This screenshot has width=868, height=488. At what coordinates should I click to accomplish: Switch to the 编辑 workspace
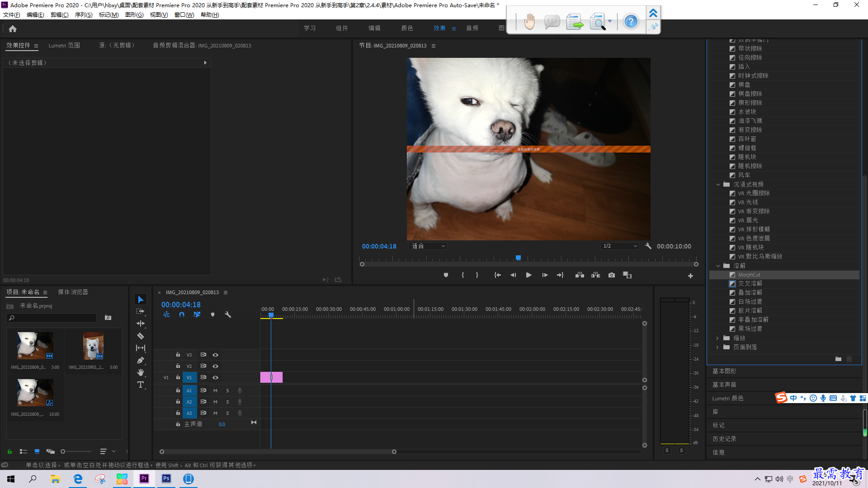click(x=374, y=28)
